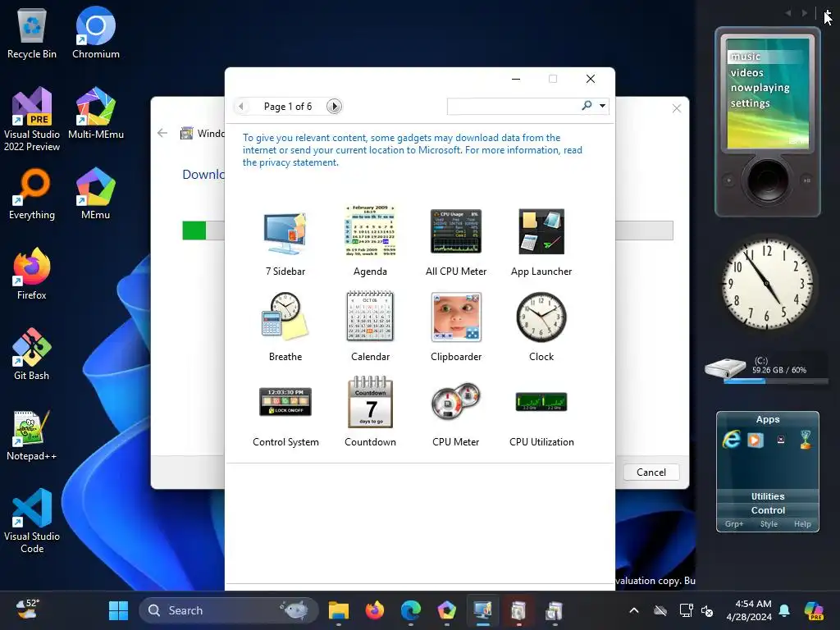840x630 pixels.
Task: Show hidden system tray icons
Action: (634, 610)
